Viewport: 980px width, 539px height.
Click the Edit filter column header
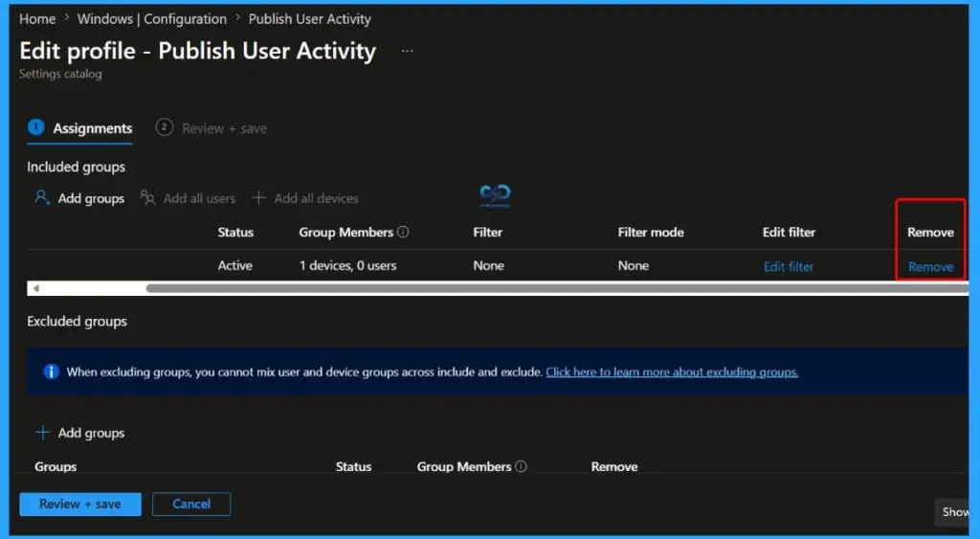click(789, 232)
